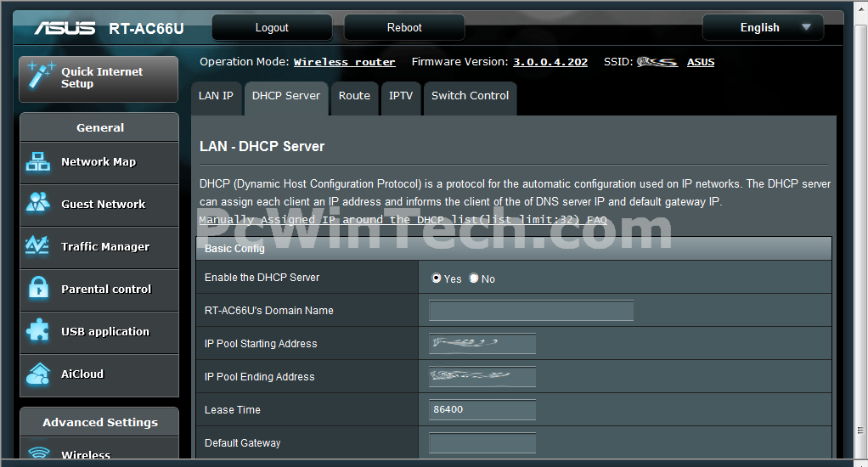Click the Enable the DHCP Server label
Screen dimensions: 868x467
262,277
